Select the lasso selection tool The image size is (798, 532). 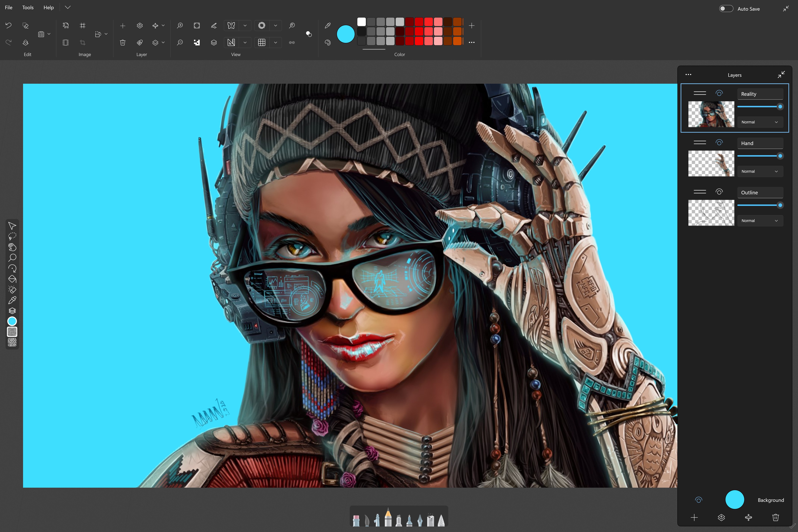(x=12, y=237)
